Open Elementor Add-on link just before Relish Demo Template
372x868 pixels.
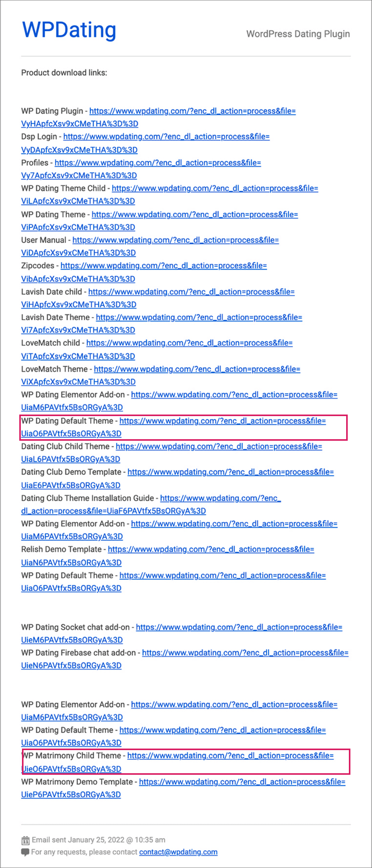(234, 524)
